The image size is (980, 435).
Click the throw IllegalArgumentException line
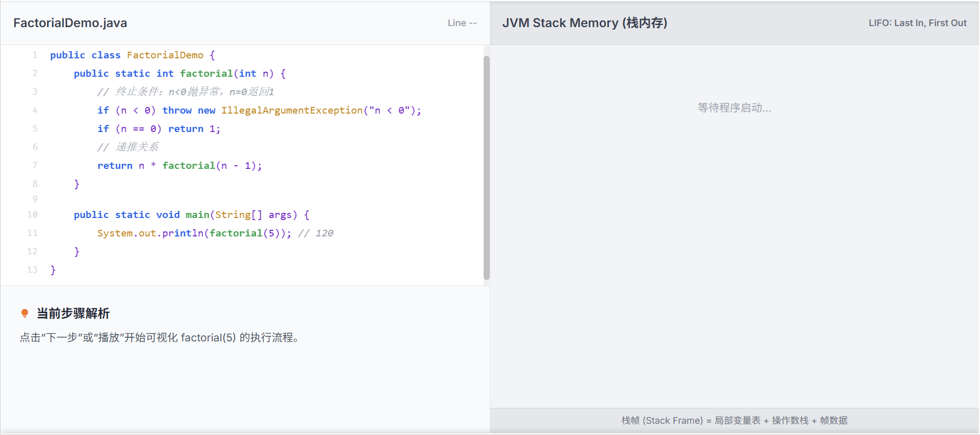pyautogui.click(x=259, y=111)
